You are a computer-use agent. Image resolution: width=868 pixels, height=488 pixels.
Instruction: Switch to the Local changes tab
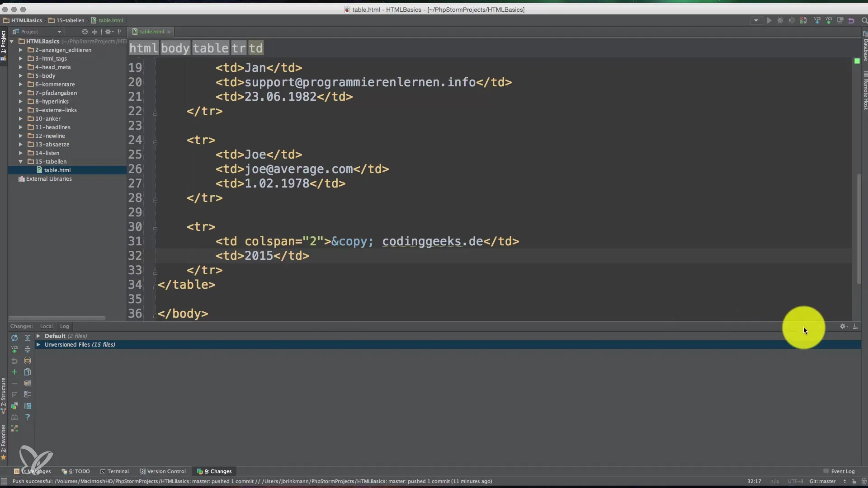(46, 326)
